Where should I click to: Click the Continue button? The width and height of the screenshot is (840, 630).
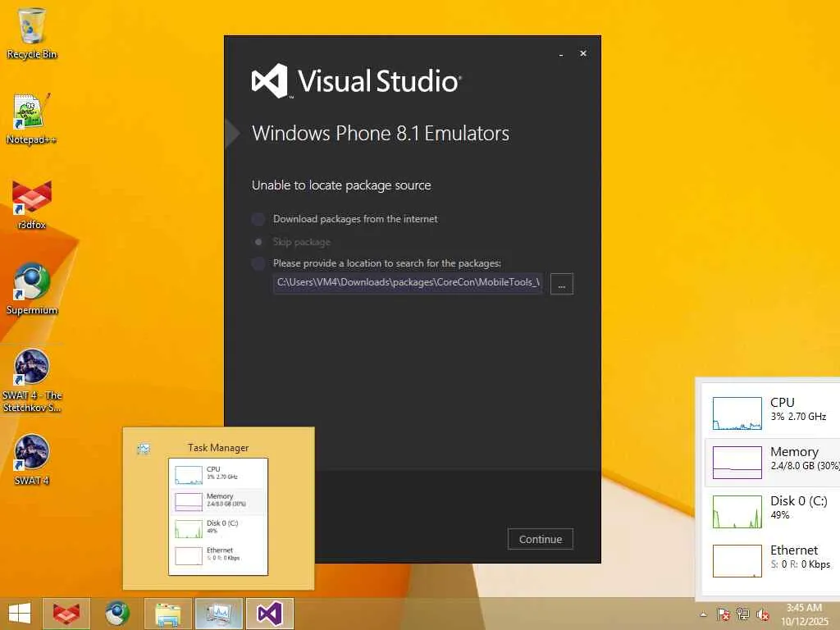pyautogui.click(x=540, y=539)
